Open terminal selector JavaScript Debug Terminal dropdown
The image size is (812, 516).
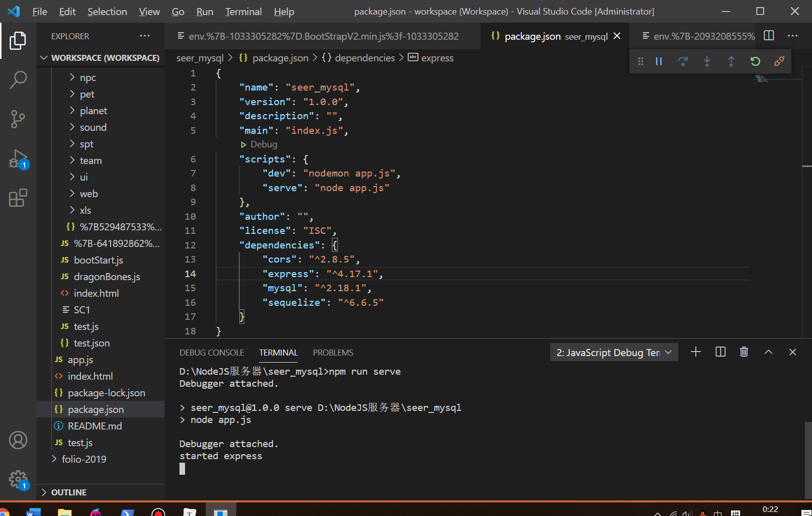point(614,353)
